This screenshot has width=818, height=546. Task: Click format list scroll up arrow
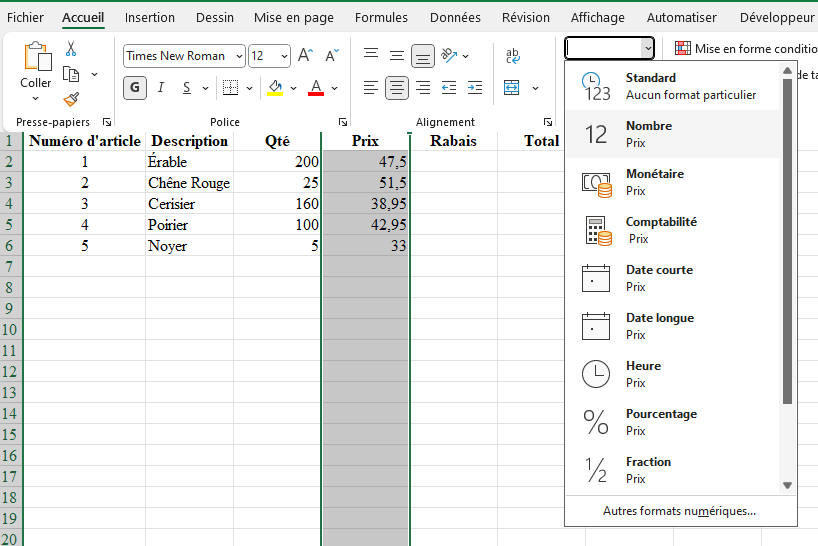pos(788,70)
